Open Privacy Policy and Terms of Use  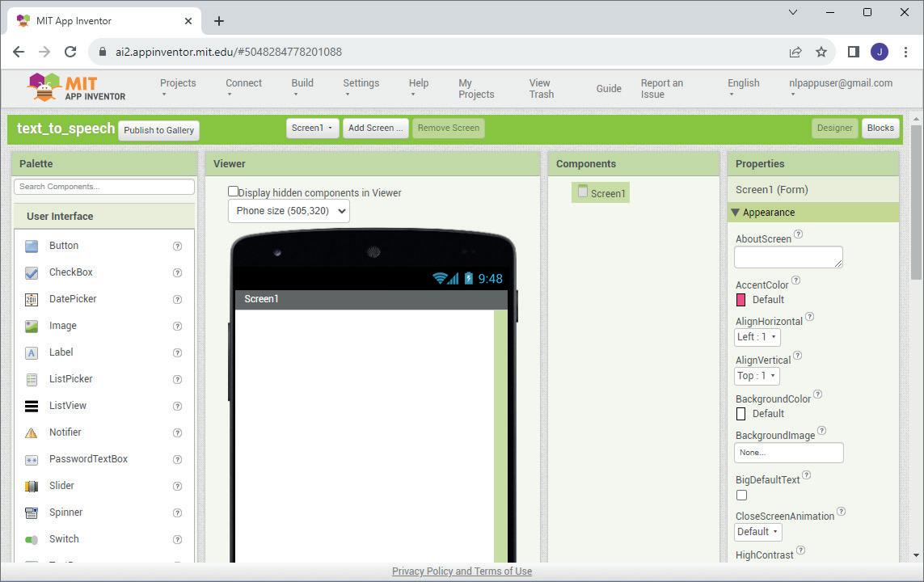tap(462, 571)
